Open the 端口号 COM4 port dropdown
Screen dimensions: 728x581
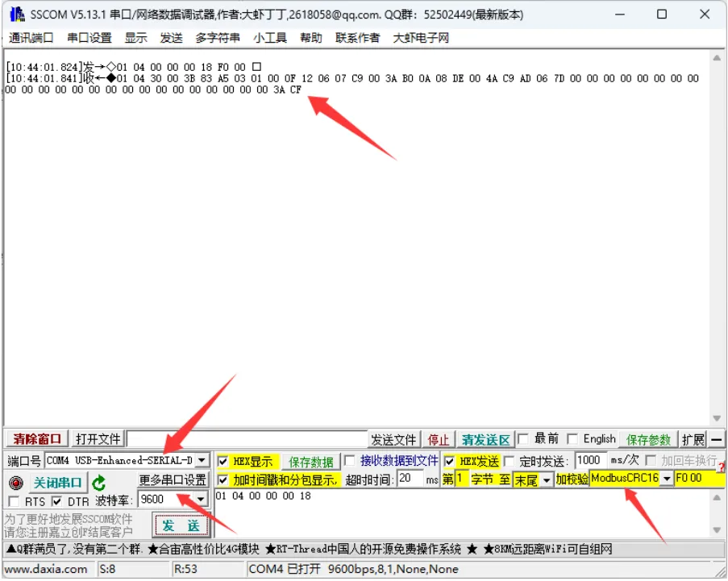point(201,460)
